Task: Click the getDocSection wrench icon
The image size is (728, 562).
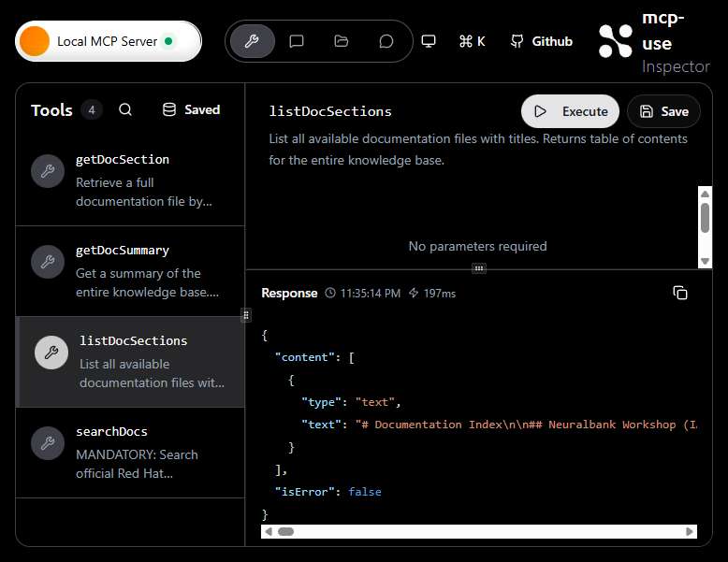Action: 48,171
